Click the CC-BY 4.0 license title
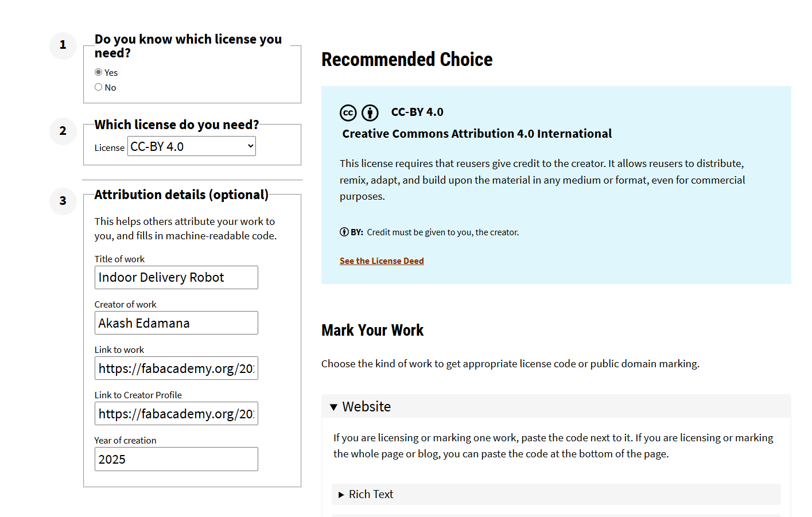The image size is (812, 517). (x=417, y=112)
